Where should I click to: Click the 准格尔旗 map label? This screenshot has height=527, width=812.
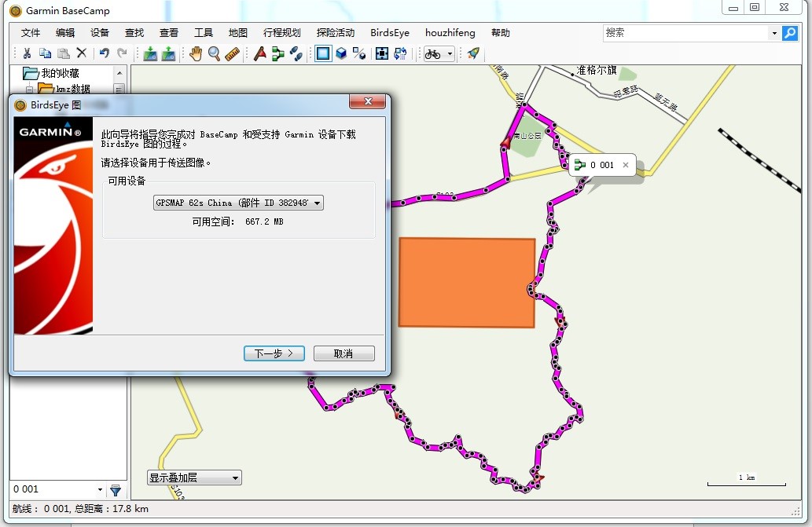596,71
